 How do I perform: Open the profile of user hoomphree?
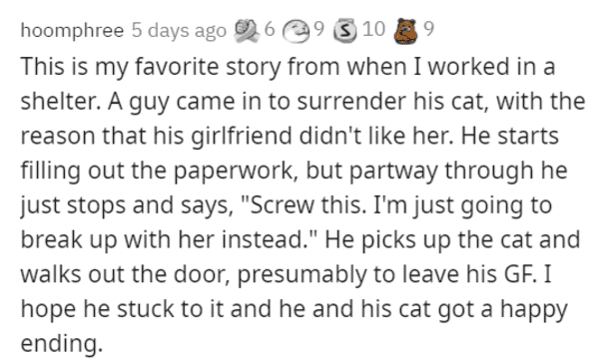click(72, 31)
